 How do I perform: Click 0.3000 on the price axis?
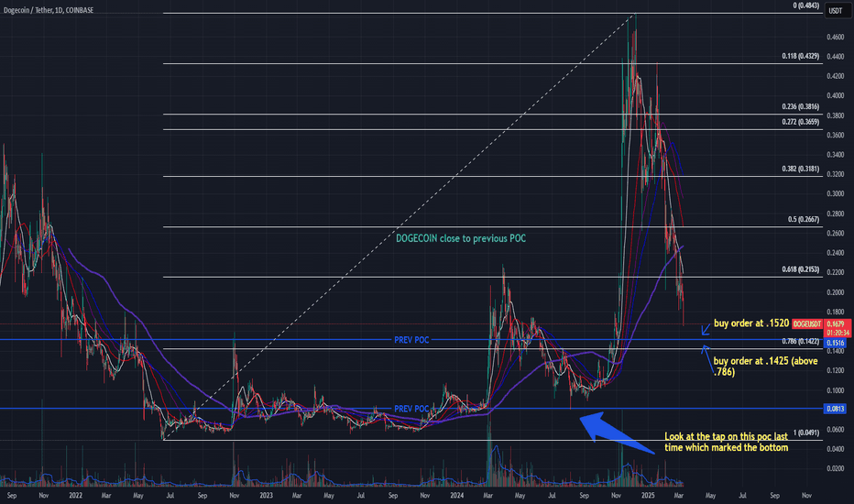pyautogui.click(x=835, y=194)
